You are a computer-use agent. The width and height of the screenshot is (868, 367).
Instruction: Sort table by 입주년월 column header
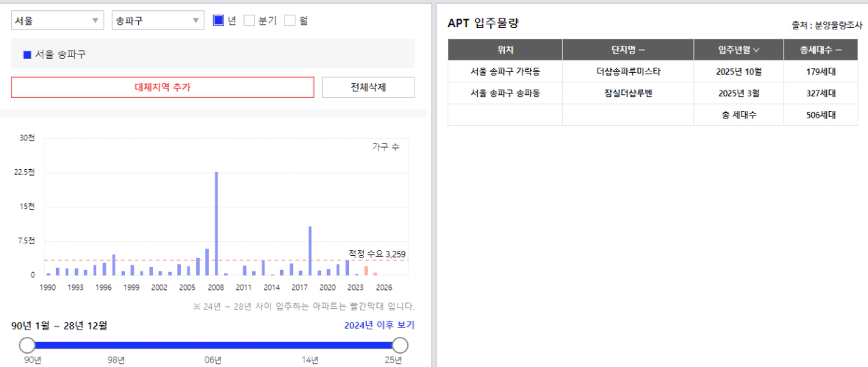(x=739, y=50)
